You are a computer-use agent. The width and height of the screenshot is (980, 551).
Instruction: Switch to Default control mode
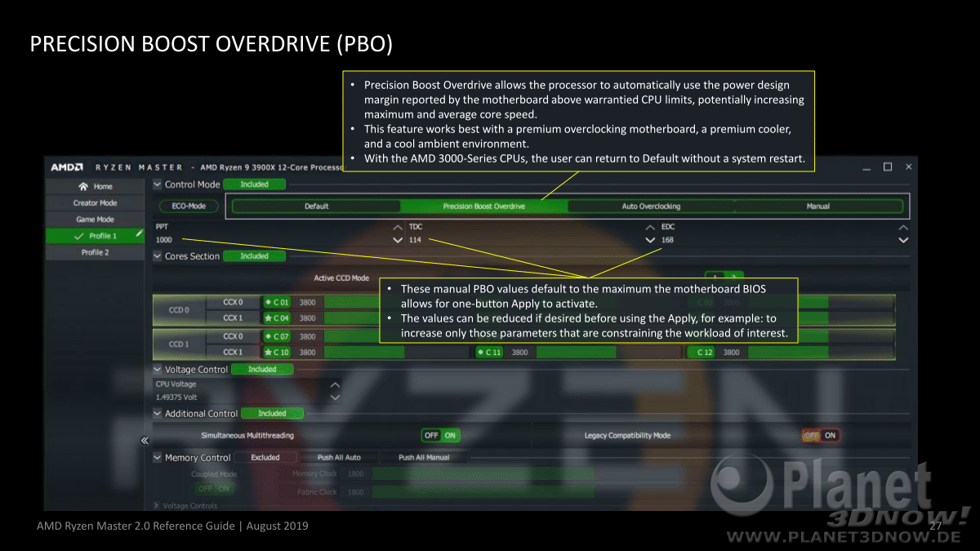(317, 206)
